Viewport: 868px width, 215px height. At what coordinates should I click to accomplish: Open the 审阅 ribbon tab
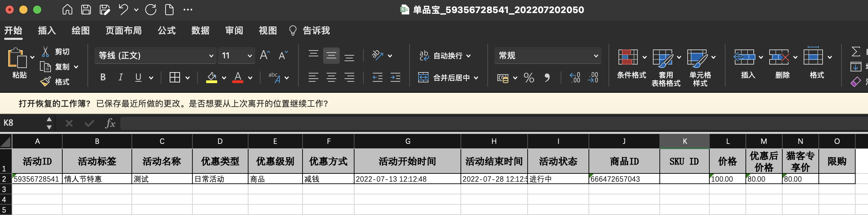(x=234, y=31)
